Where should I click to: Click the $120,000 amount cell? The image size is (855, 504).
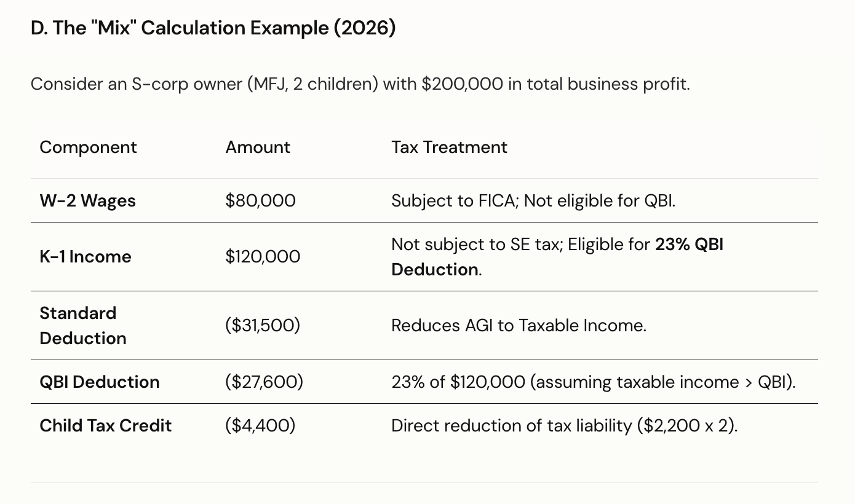[263, 256]
